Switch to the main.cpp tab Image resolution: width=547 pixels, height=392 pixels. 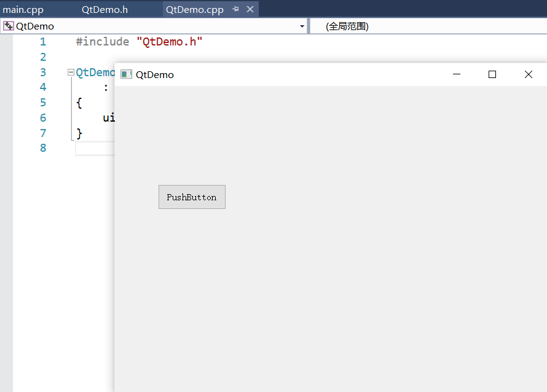pos(23,9)
